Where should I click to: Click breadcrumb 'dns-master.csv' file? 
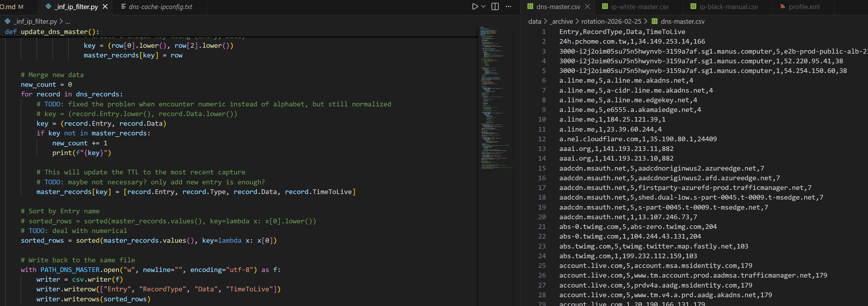[682, 21]
